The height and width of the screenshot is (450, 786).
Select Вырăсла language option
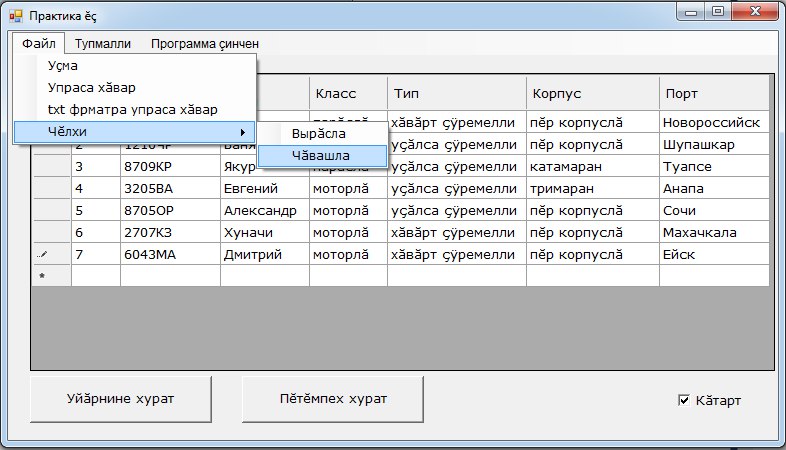tap(319, 133)
